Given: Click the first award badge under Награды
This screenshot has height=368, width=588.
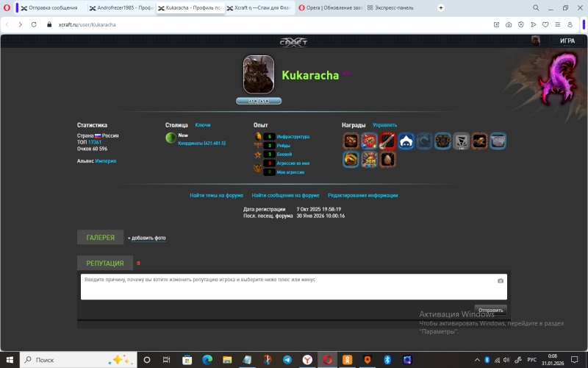Looking at the screenshot, I should [x=351, y=141].
